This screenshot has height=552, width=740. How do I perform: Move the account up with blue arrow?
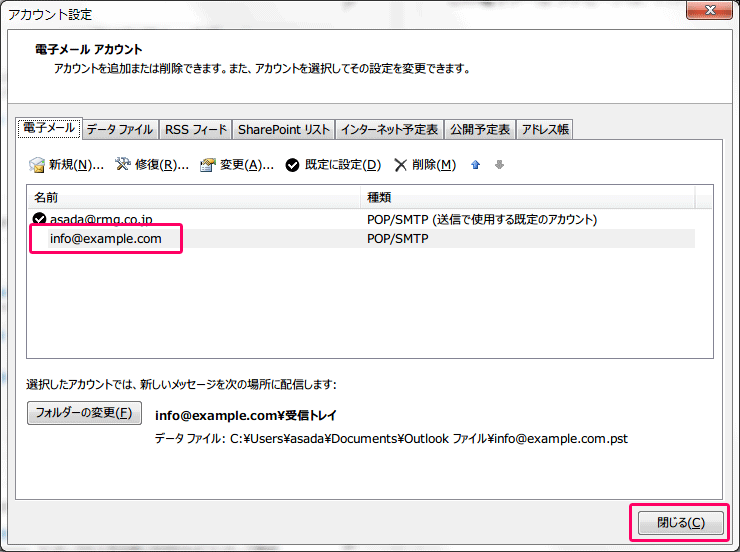pyautogui.click(x=476, y=165)
